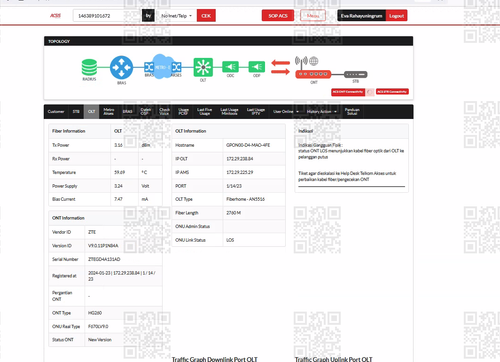This screenshot has height=362, width=500.
Task: Open the Customer tab
Action: click(56, 112)
